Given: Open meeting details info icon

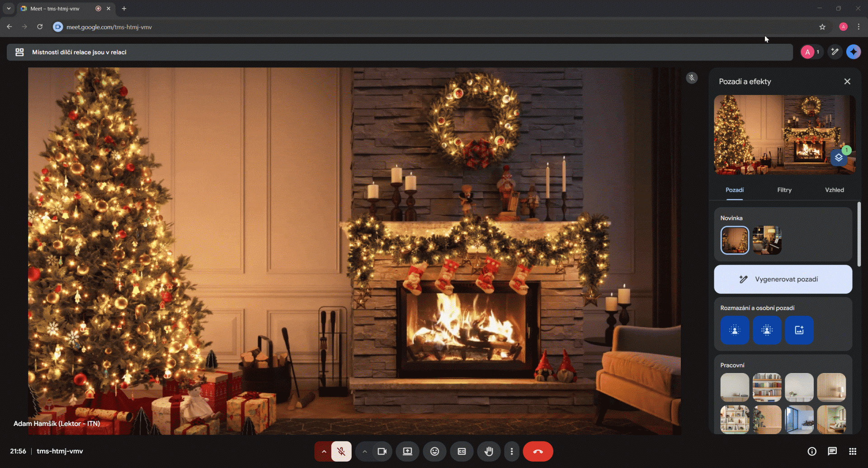Looking at the screenshot, I should click(x=812, y=451).
